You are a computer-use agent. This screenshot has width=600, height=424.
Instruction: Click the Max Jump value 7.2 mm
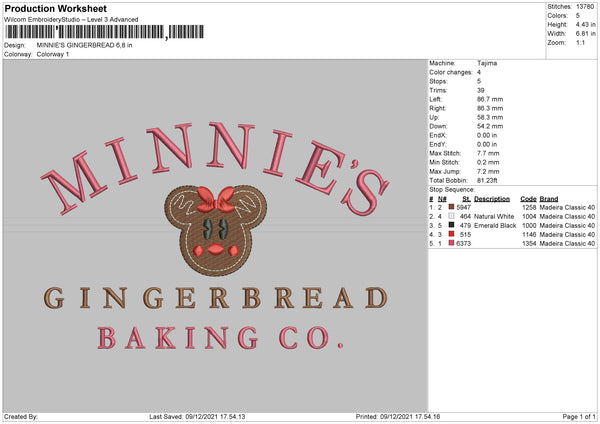488,171
